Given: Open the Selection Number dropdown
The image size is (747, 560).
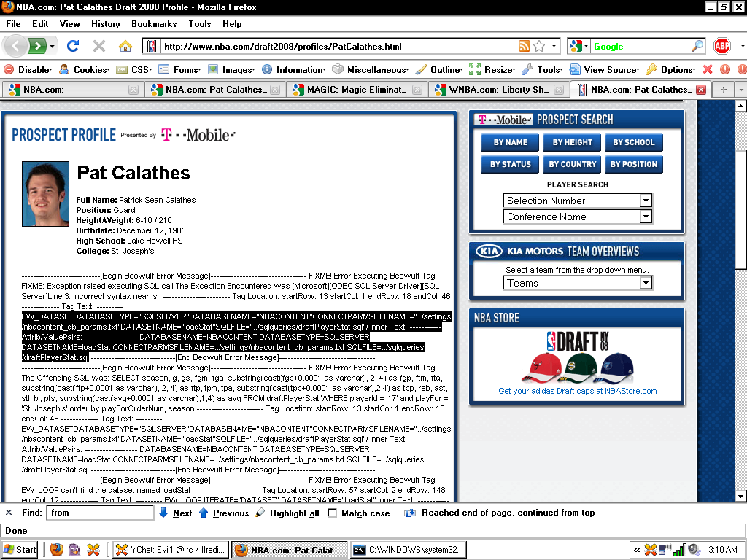Looking at the screenshot, I should coord(578,201).
